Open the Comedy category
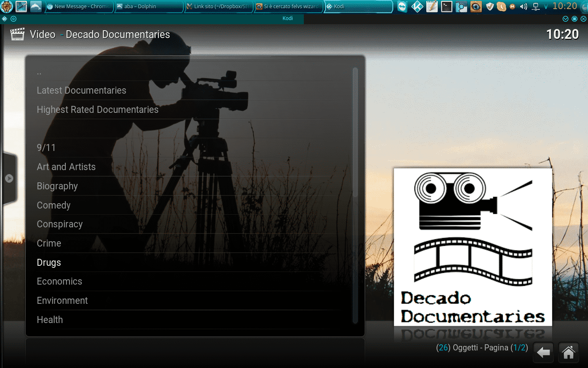Viewport: 588px width, 368px height. 189,205
